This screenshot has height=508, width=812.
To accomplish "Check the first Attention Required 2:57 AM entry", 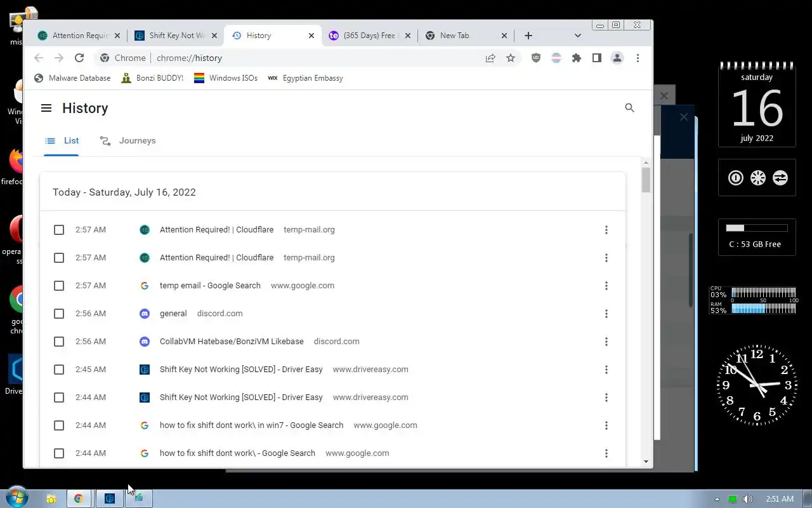I will coord(59,230).
